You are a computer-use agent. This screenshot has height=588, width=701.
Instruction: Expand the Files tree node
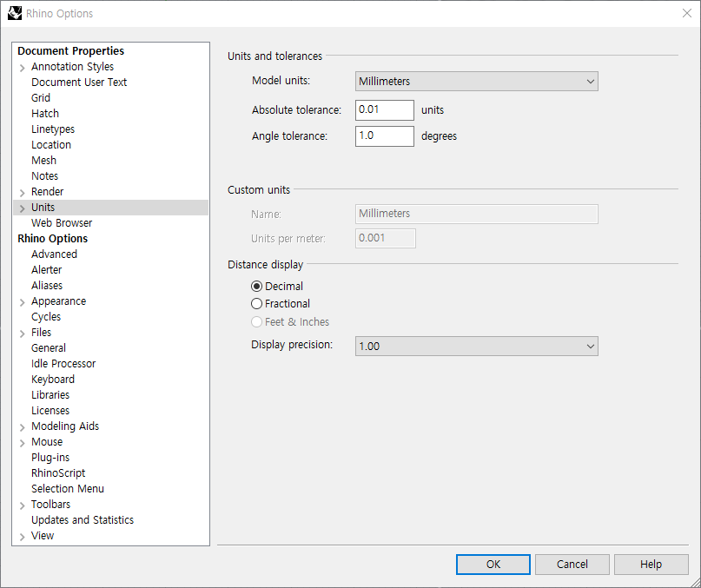click(22, 334)
